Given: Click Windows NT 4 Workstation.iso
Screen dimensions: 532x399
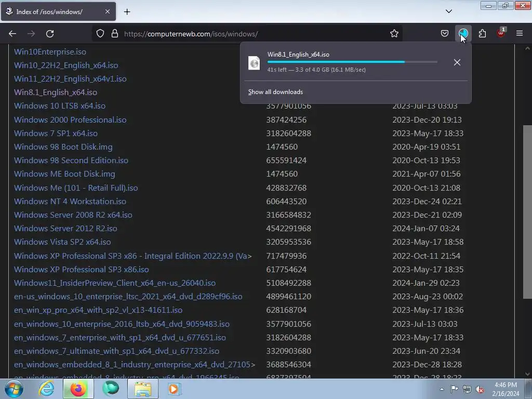Looking at the screenshot, I should point(70,201).
